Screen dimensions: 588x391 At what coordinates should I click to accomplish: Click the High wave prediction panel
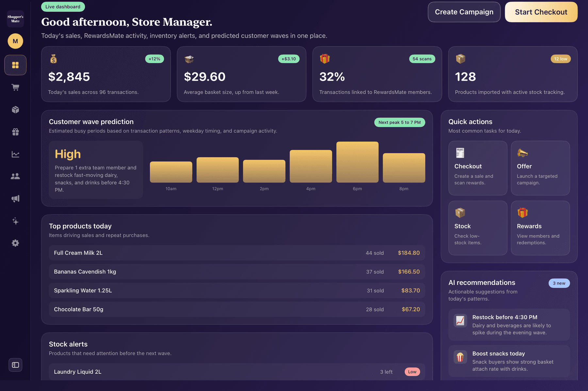[96, 170]
